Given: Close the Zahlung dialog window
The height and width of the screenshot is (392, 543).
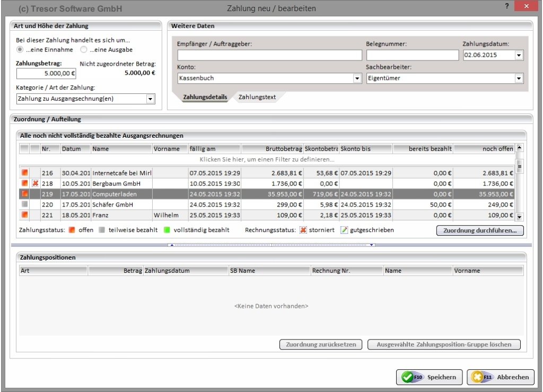Looking at the screenshot, I should pos(526,6).
